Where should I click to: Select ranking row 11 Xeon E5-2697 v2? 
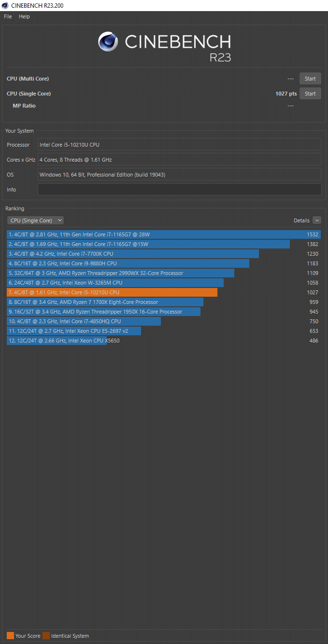pyautogui.click(x=164, y=331)
